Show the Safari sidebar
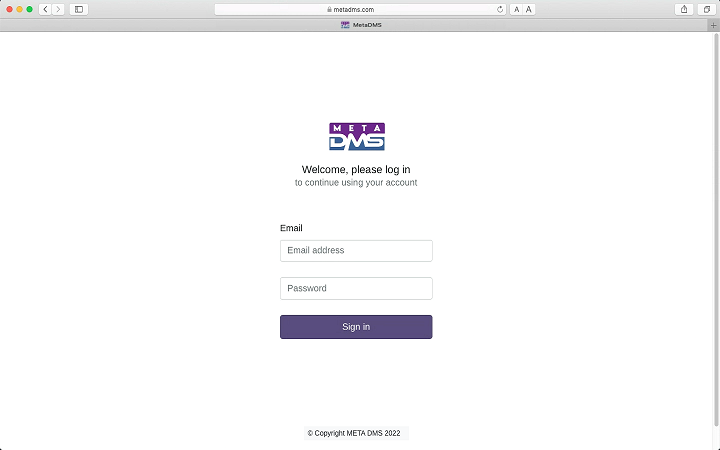The image size is (720, 450). point(79,9)
